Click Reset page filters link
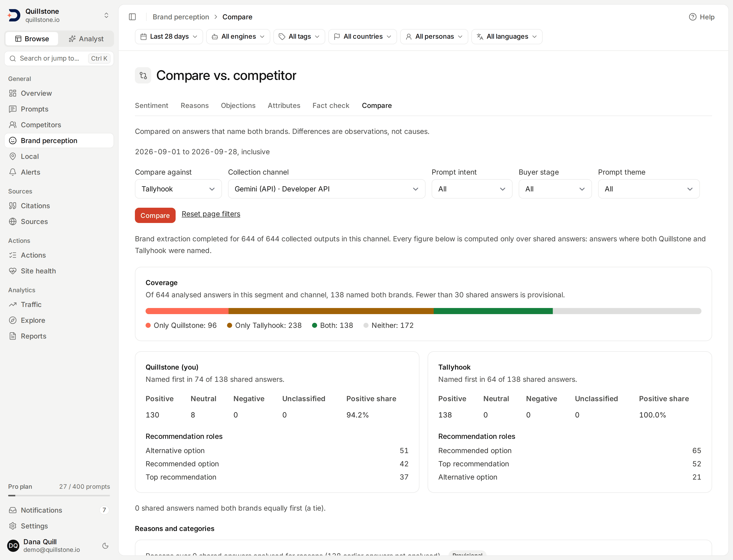The width and height of the screenshot is (733, 560). tap(211, 214)
